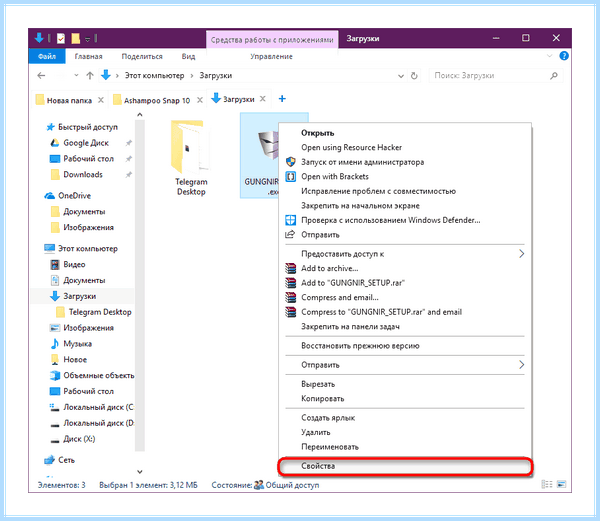The height and width of the screenshot is (521, 600).
Task: Choose Исправление проблем с совместимостью
Action: (378, 191)
